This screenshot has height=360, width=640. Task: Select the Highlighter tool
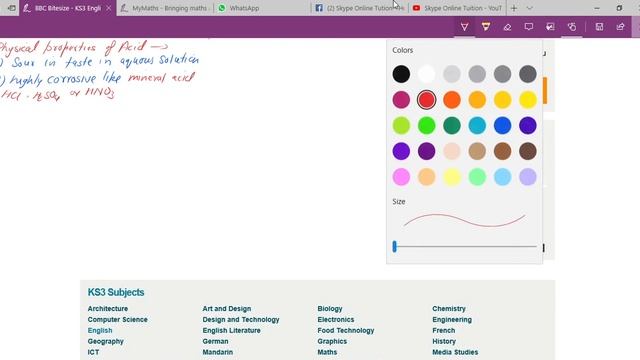486,27
